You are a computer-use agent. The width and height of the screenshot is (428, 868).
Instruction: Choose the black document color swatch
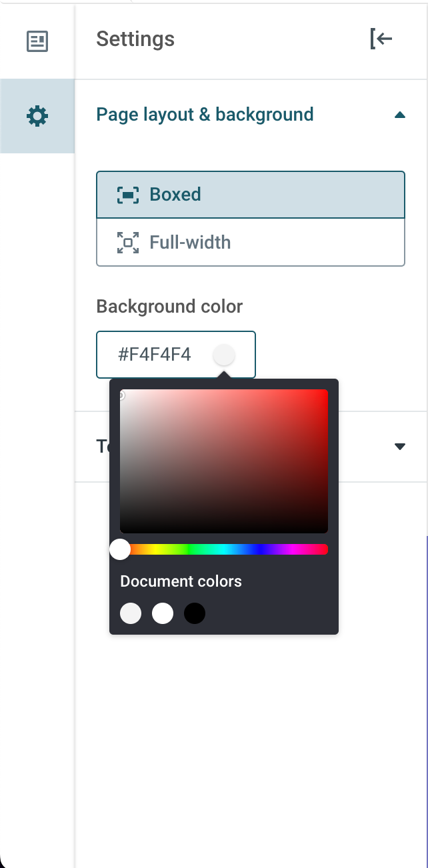pyautogui.click(x=195, y=613)
